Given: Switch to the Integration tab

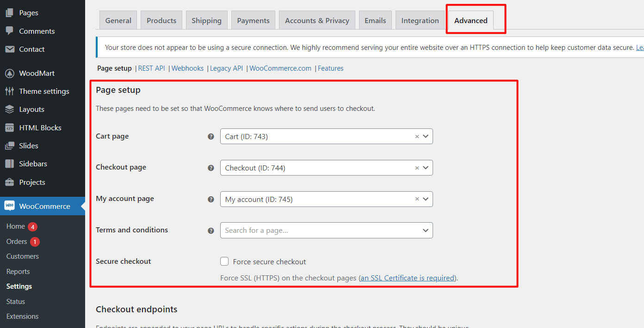Looking at the screenshot, I should [x=420, y=20].
